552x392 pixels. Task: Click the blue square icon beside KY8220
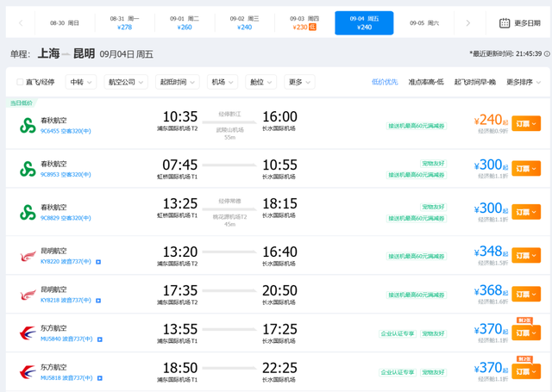[x=98, y=262]
